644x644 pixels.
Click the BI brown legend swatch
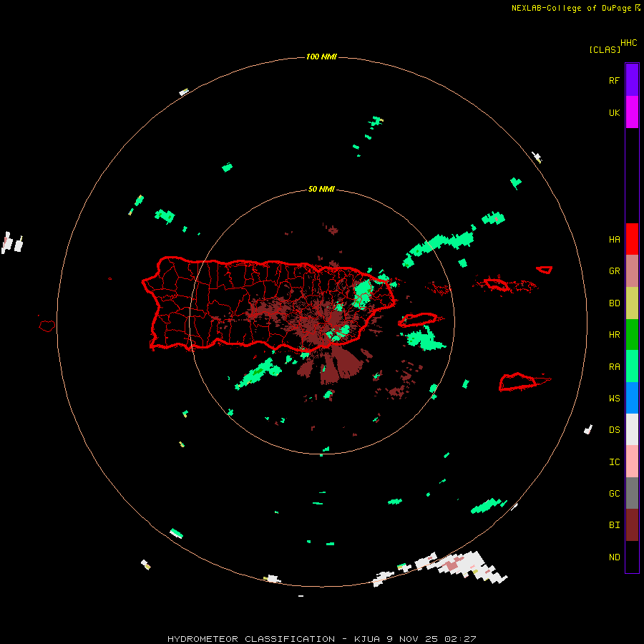tap(632, 525)
